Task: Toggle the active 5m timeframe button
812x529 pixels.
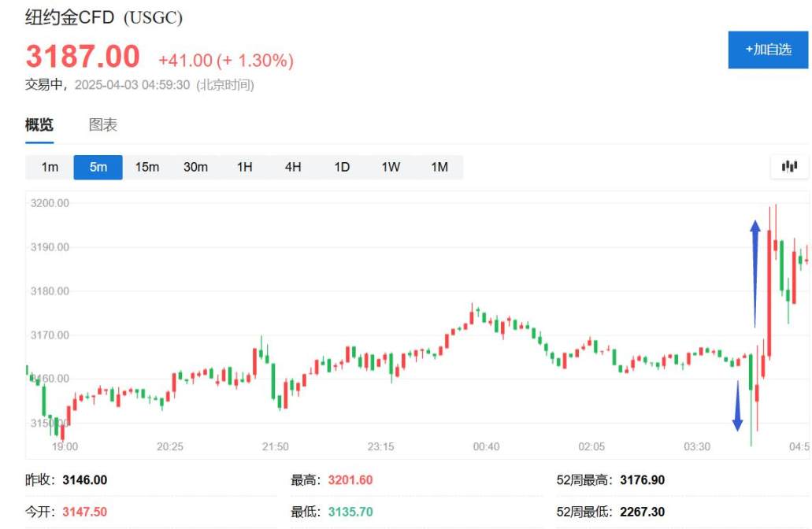Action: pos(98,166)
